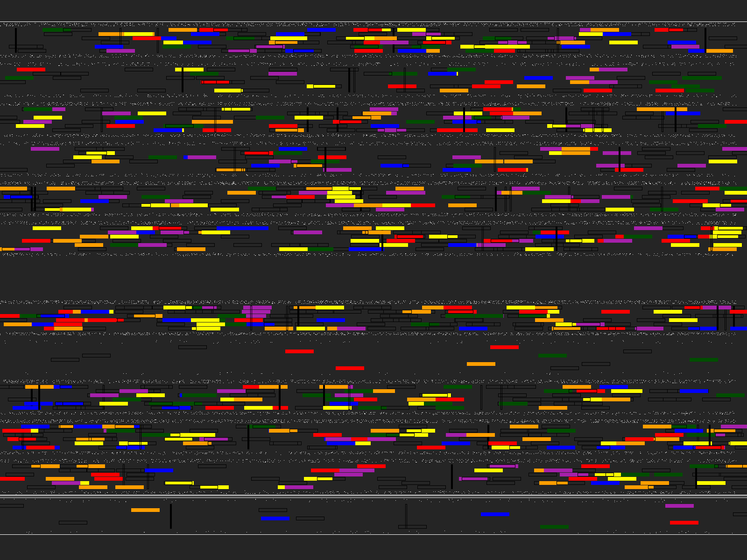Viewport: 747px width, 560px height.
Task: Select empty outlined block above bottom-track left blue bar
Action: (273, 510)
